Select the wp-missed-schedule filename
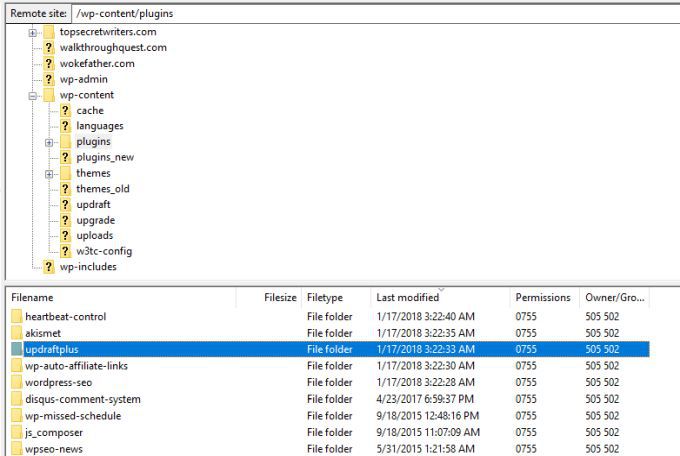 (73, 416)
